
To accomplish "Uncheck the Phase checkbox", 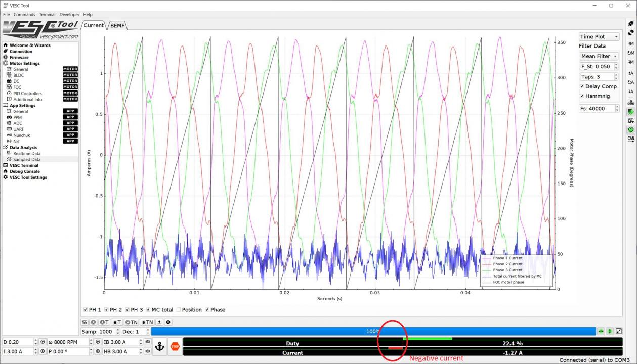I will (215, 310).
